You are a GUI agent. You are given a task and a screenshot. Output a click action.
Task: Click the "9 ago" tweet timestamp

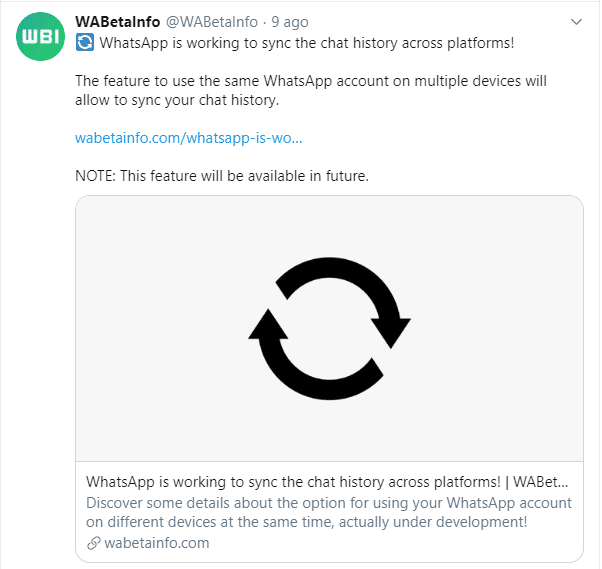point(290,21)
